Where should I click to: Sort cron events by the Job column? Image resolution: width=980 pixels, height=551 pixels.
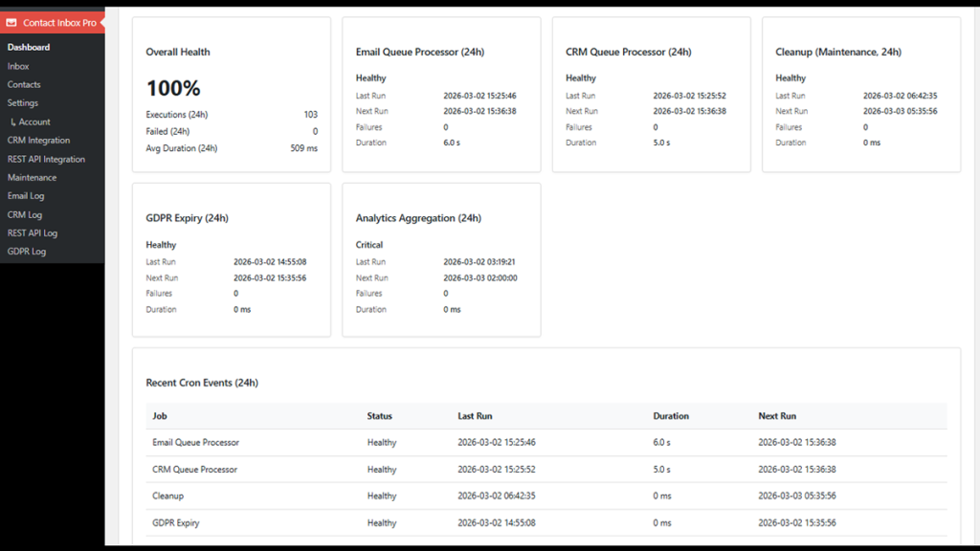[159, 416]
